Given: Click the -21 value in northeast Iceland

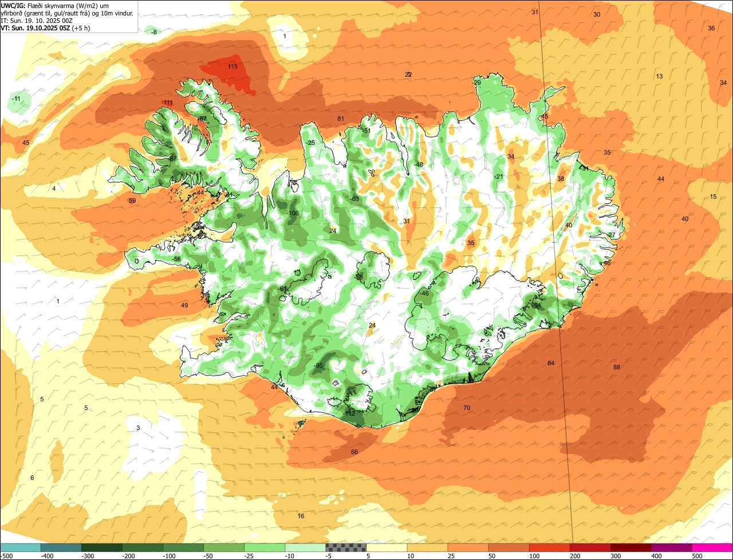Looking at the screenshot, I should tap(498, 177).
